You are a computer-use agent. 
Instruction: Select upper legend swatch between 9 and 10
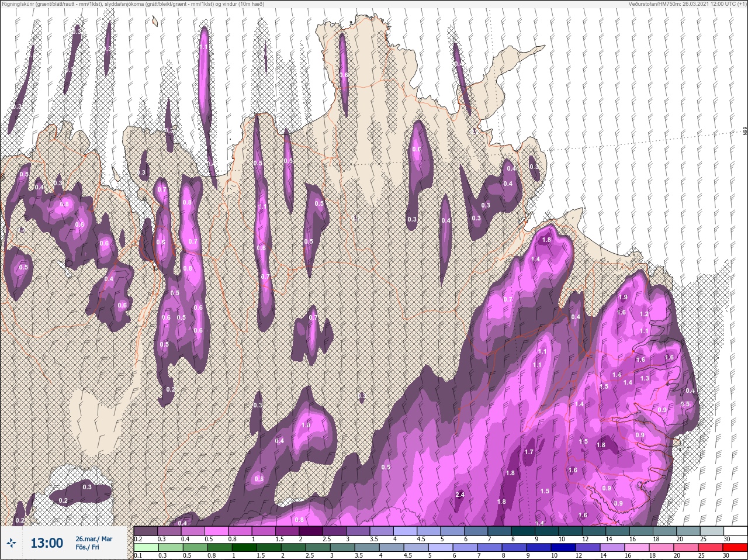[548, 531]
